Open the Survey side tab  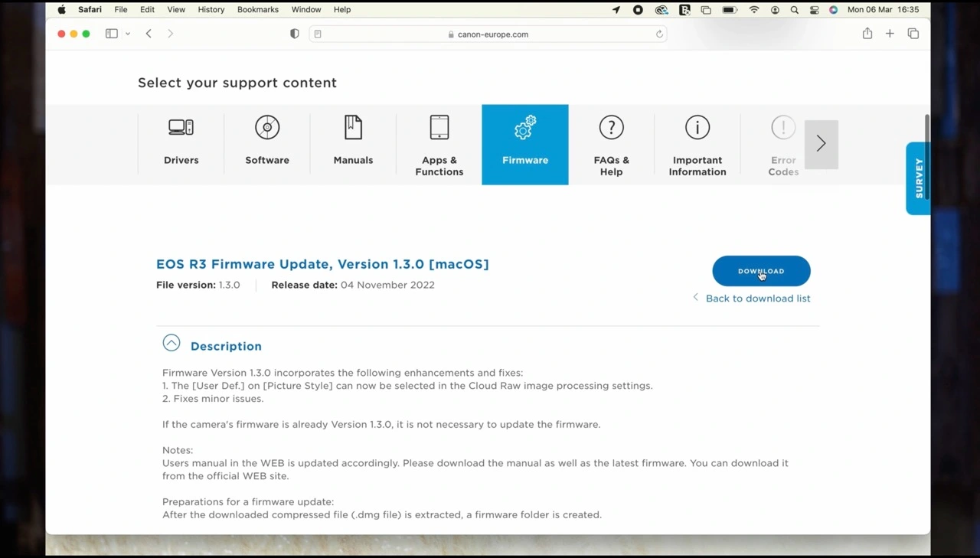918,178
